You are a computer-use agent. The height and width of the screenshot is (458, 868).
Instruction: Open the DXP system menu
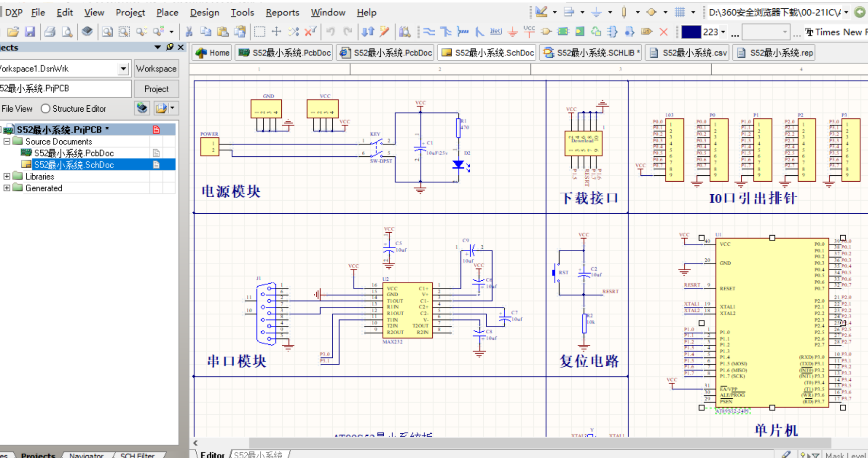pyautogui.click(x=14, y=12)
